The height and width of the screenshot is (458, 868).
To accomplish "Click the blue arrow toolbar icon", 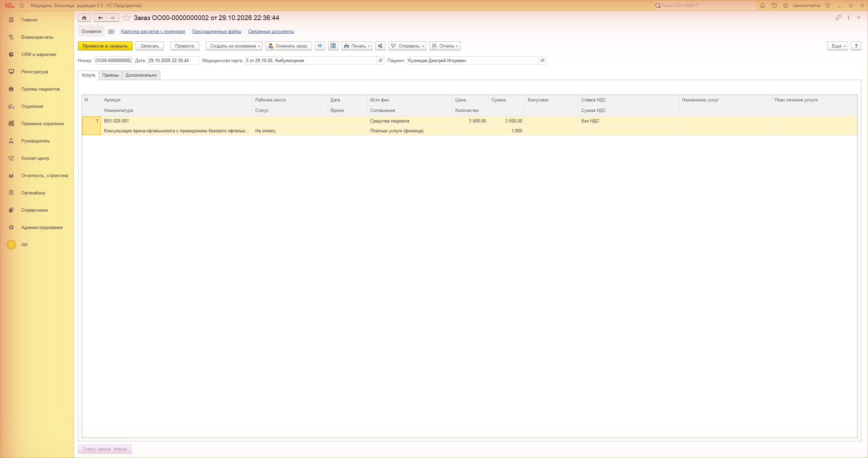I will pyautogui.click(x=320, y=46).
